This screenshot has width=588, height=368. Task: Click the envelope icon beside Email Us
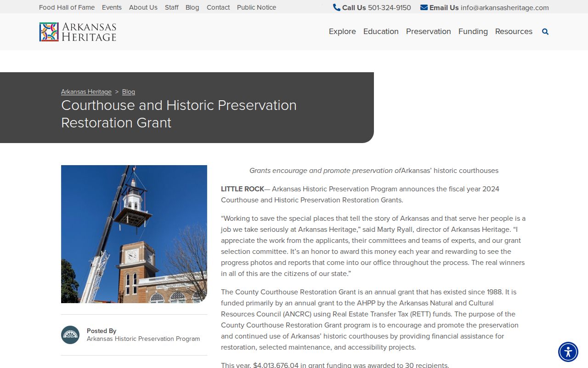[424, 7]
